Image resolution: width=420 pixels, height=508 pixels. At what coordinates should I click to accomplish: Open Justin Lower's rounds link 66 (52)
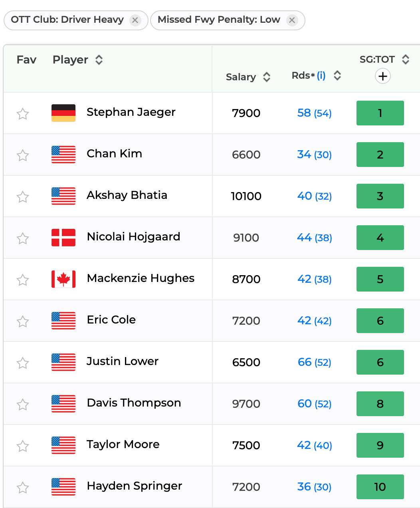coord(315,362)
